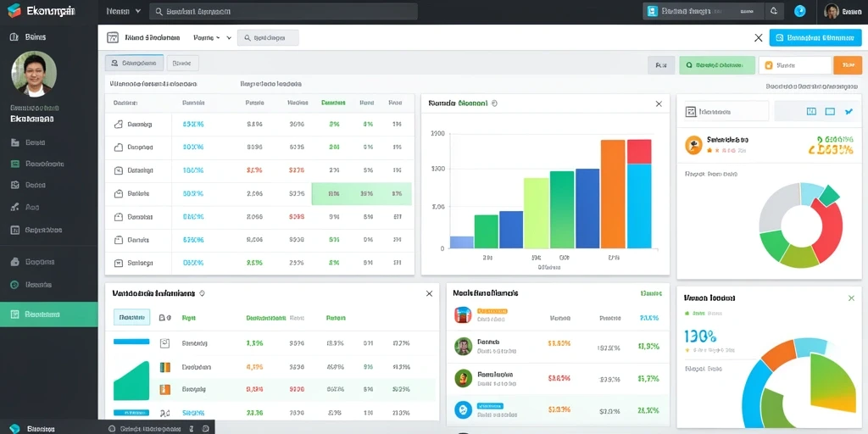Click the green area chart thumbnail

[131, 381]
